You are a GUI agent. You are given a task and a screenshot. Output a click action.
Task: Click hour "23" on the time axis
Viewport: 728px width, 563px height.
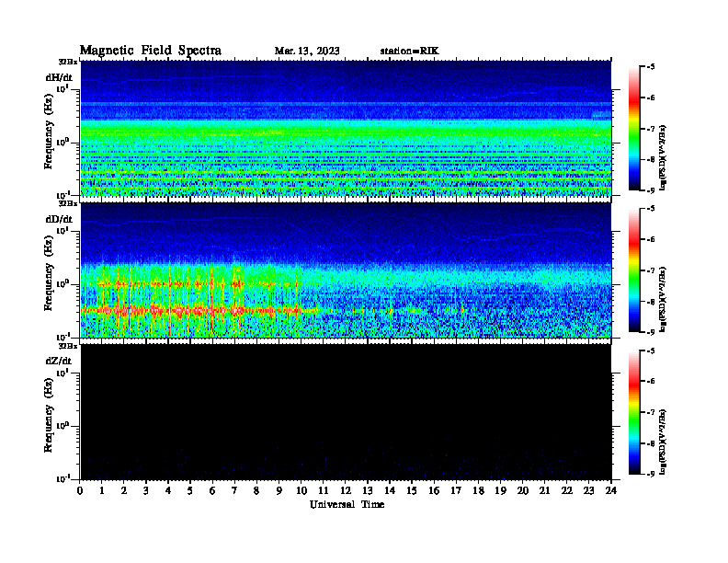tap(588, 490)
